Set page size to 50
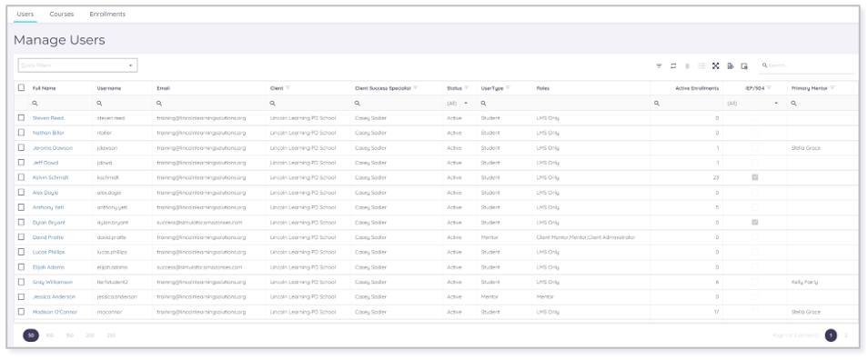Viewport: 868px width, 360px height. click(31, 335)
